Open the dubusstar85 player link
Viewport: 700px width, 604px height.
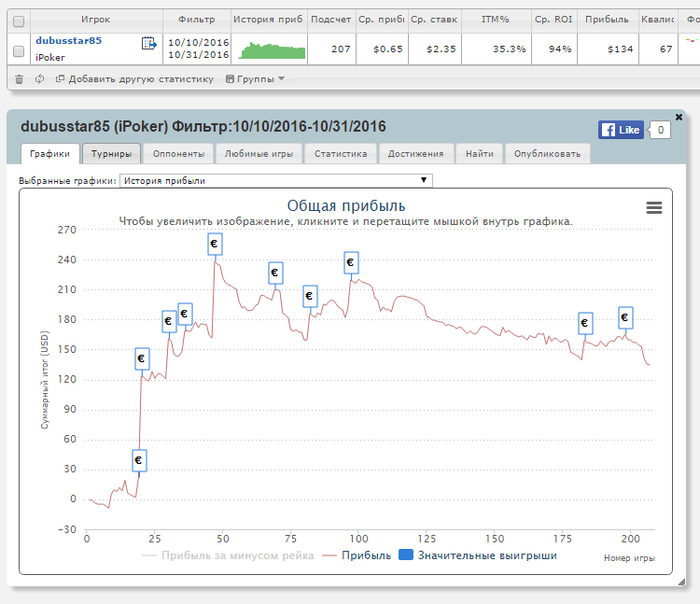tap(69, 41)
